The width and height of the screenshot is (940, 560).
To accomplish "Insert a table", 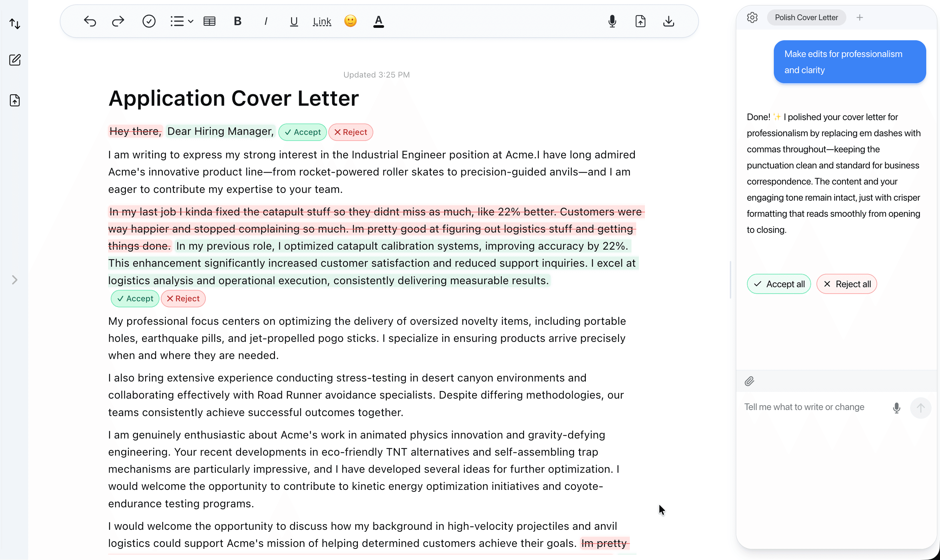I will click(209, 21).
